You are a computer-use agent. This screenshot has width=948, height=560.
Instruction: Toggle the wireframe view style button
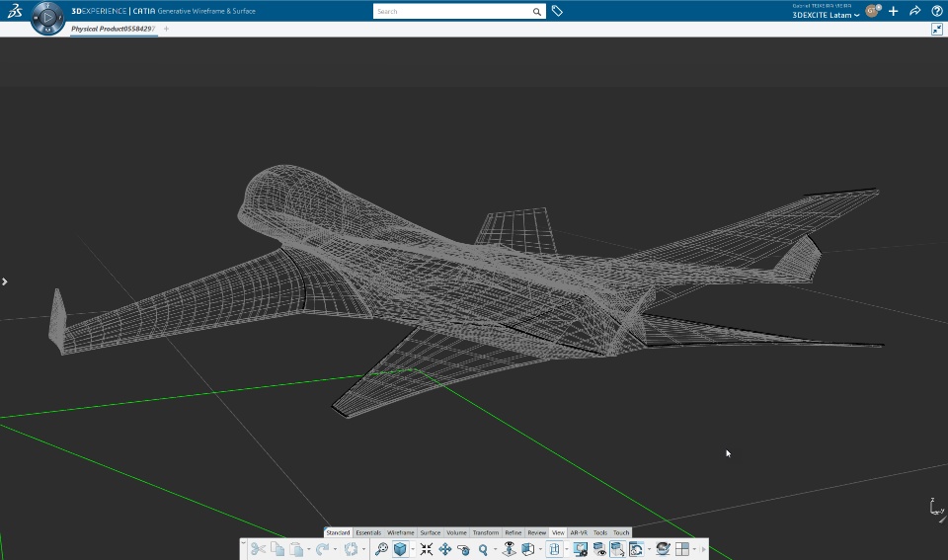tap(554, 549)
